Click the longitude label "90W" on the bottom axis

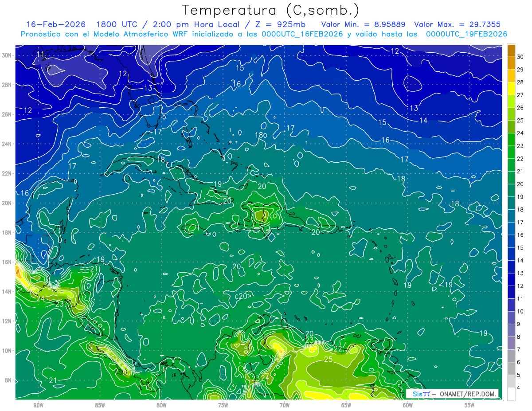click(x=38, y=405)
